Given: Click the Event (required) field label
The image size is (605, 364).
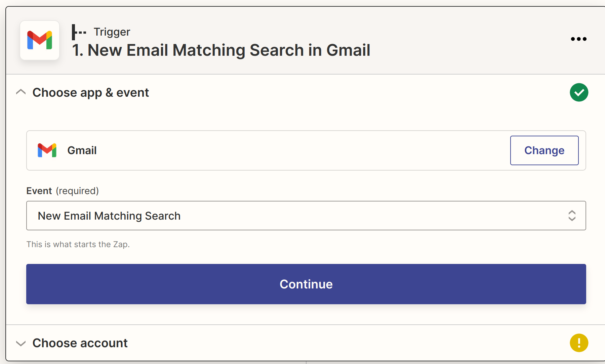Looking at the screenshot, I should (63, 191).
